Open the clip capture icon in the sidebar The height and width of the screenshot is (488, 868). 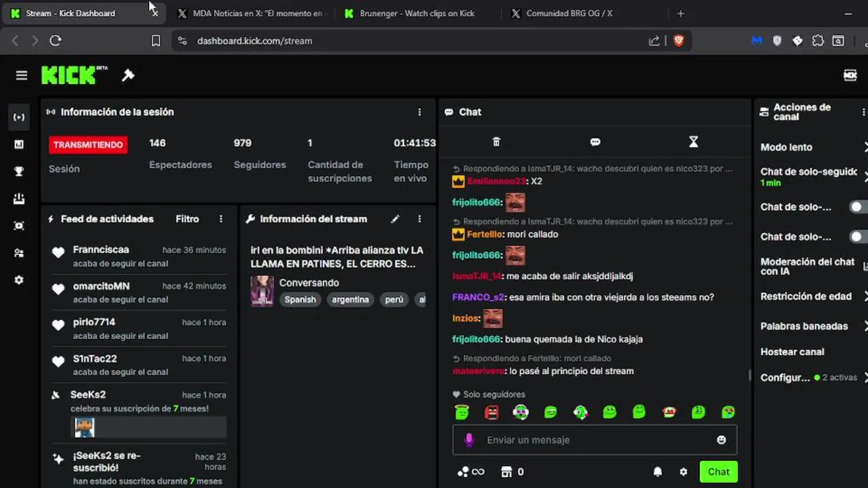click(19, 226)
